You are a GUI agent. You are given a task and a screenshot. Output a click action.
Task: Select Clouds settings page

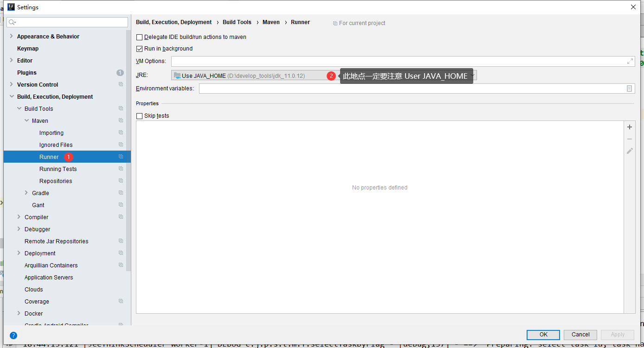pyautogui.click(x=34, y=290)
